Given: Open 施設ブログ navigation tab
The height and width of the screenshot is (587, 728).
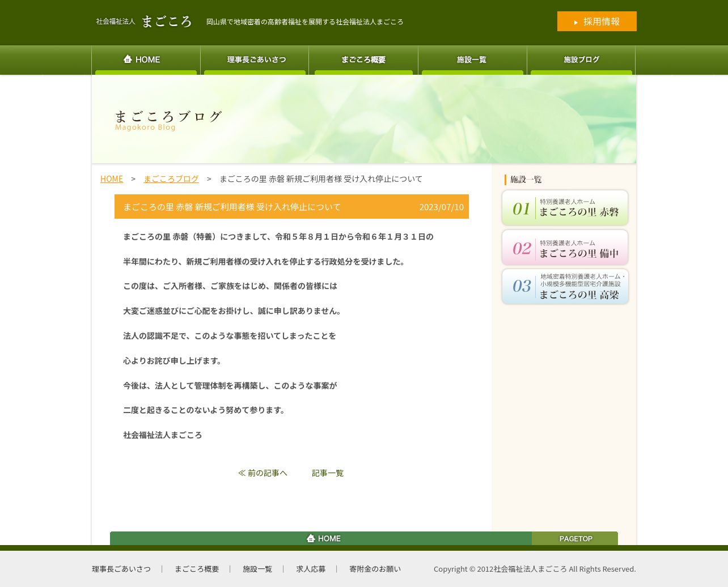Looking at the screenshot, I should 581,60.
